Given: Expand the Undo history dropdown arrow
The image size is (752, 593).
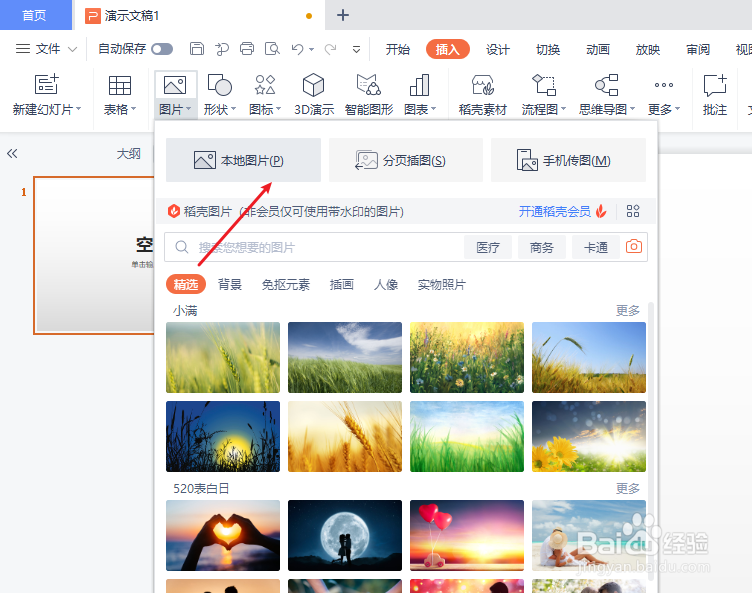Looking at the screenshot, I should coord(311,49).
